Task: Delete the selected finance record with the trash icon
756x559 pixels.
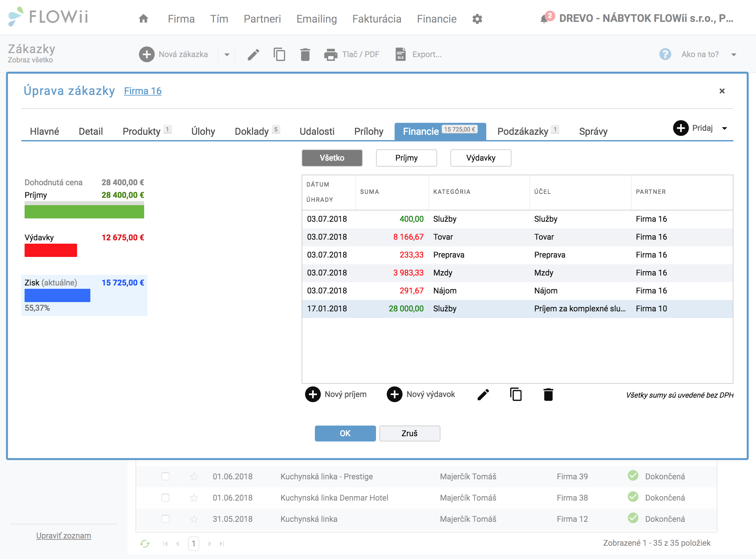Action: (548, 395)
